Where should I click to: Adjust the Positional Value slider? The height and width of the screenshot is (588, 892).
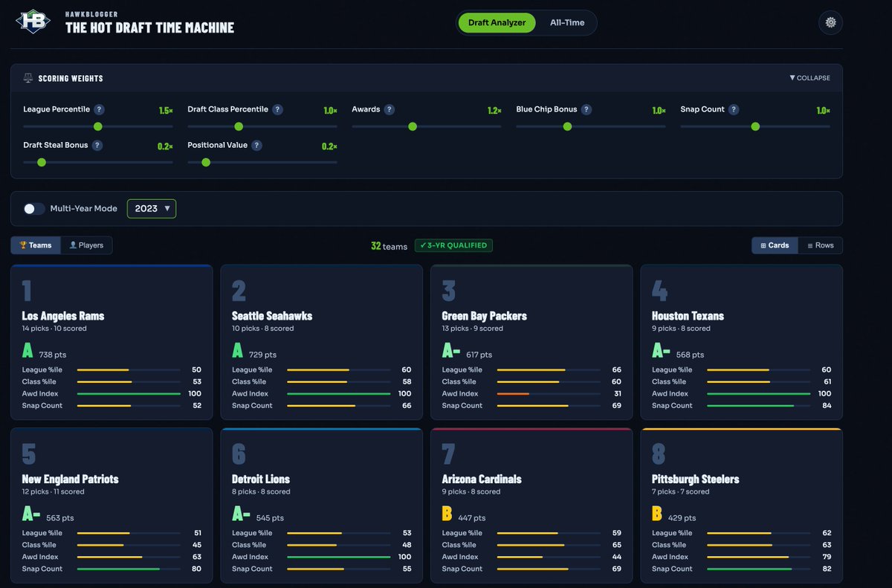[x=262, y=162]
